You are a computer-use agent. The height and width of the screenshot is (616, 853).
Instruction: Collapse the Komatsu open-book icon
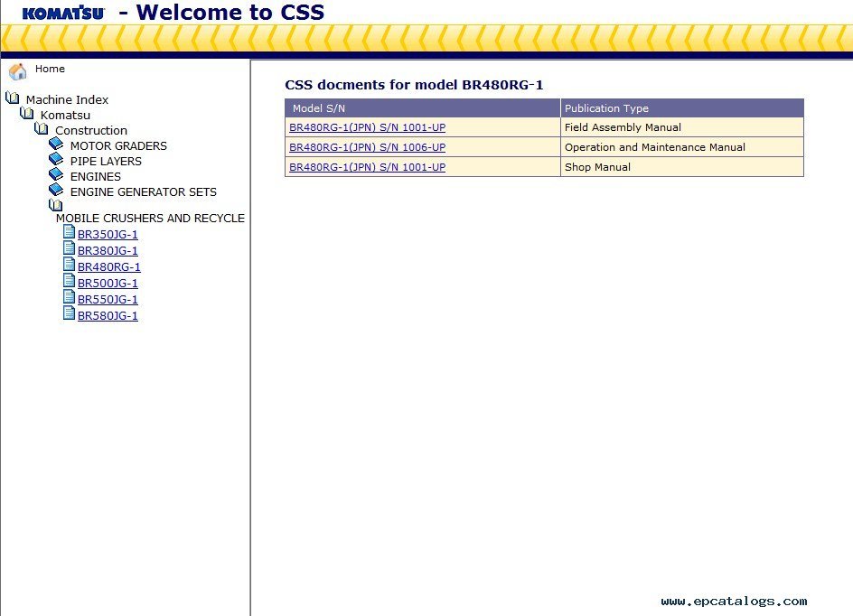pyautogui.click(x=27, y=113)
